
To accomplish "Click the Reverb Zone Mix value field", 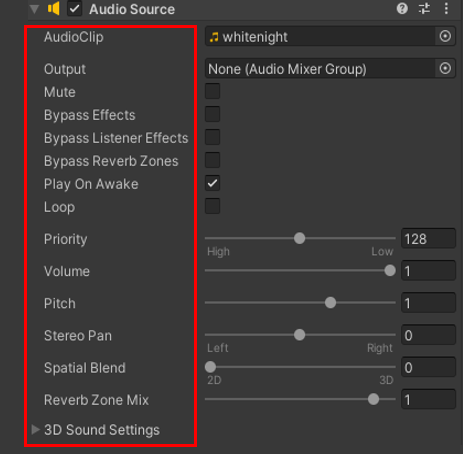I will coord(428,399).
